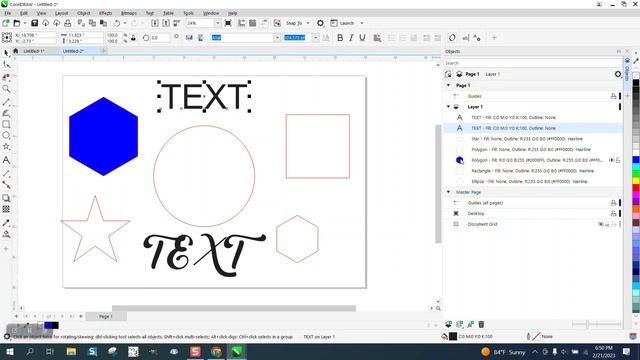The width and height of the screenshot is (640, 360).
Task: Toggle lock on Guides (all pages) row
Action: tap(613, 203)
